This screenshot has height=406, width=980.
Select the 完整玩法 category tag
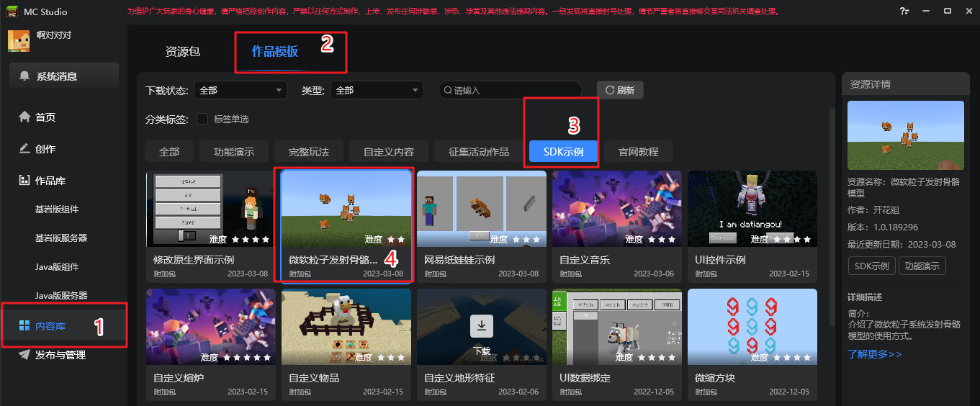coord(309,152)
